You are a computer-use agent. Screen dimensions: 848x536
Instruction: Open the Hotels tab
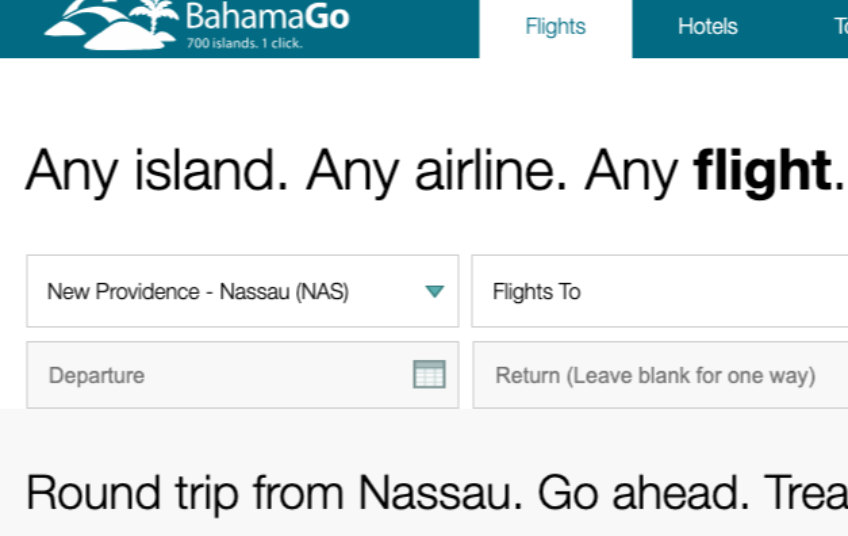click(707, 27)
